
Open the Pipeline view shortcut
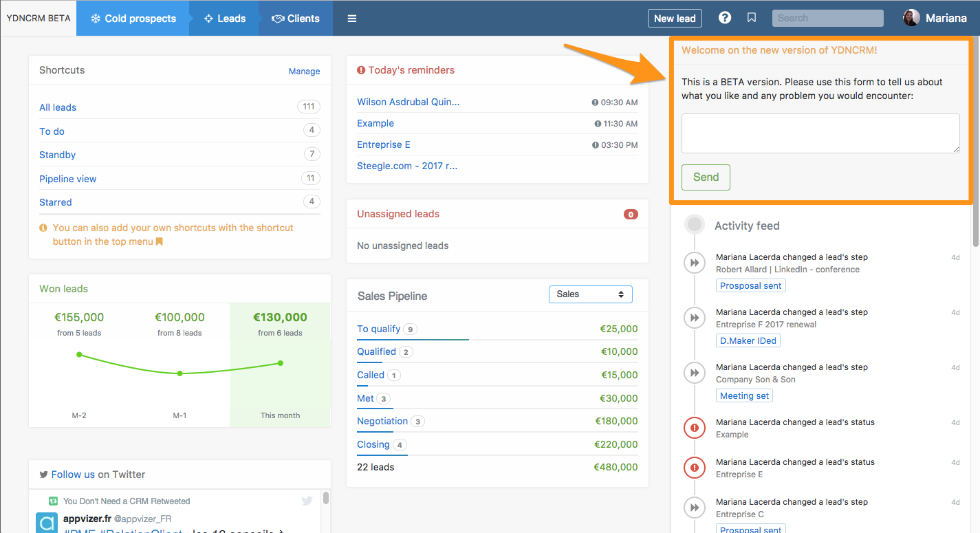click(x=67, y=179)
